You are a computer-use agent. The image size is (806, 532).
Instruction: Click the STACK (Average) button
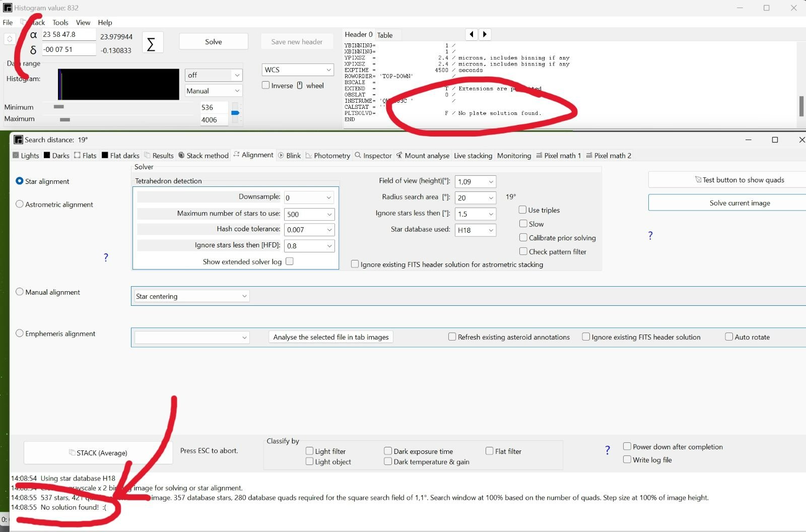pyautogui.click(x=98, y=453)
